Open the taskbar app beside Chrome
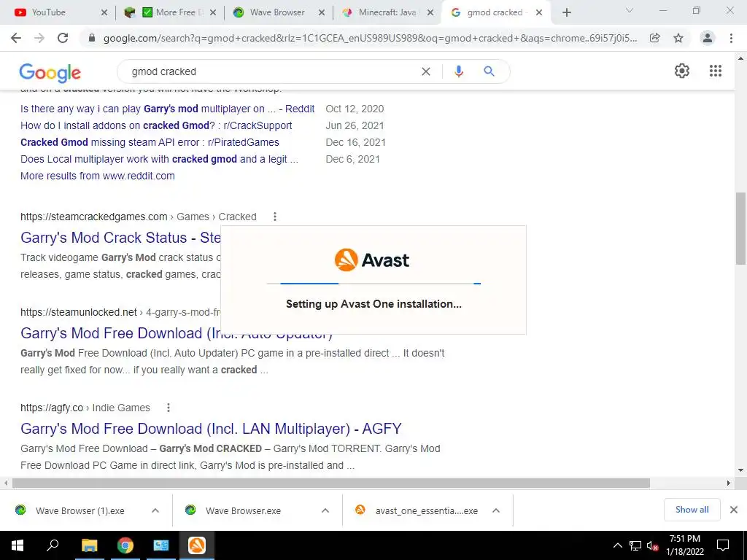Image resolution: width=747 pixels, height=560 pixels. click(161, 545)
